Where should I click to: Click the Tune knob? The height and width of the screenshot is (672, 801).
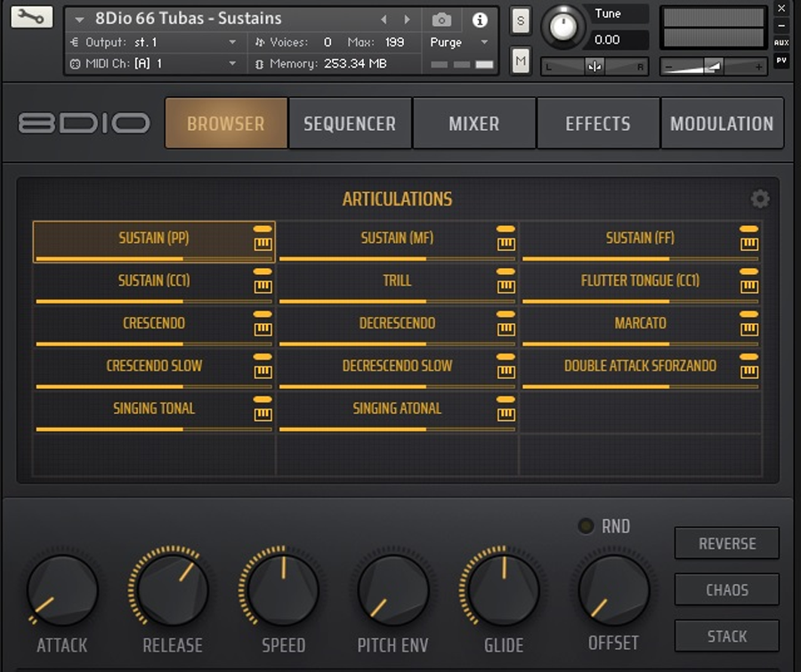pyautogui.click(x=563, y=27)
